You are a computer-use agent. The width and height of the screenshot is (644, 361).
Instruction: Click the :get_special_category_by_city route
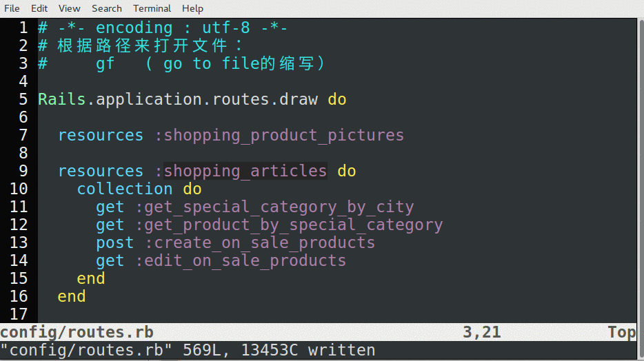pos(274,207)
